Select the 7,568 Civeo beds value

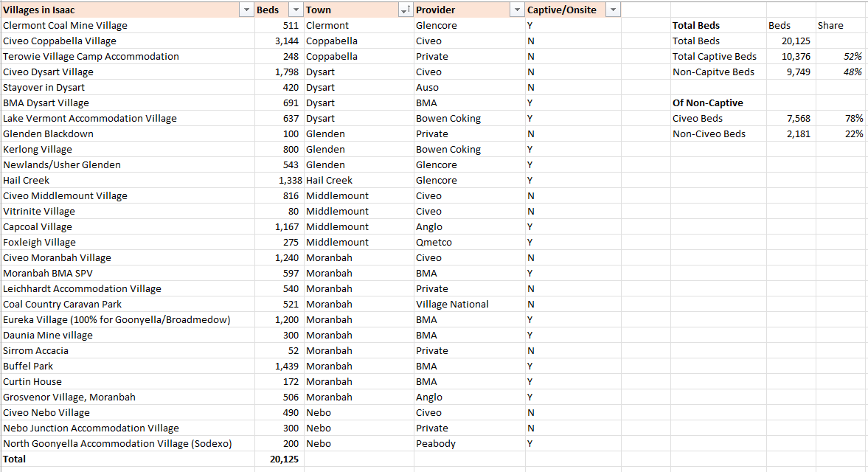click(x=791, y=119)
